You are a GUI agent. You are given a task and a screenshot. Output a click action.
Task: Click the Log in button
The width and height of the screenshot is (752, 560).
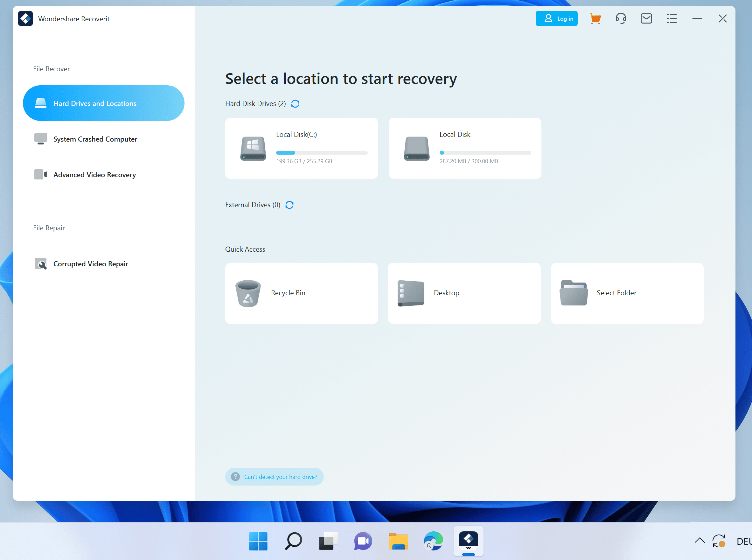[556, 18]
